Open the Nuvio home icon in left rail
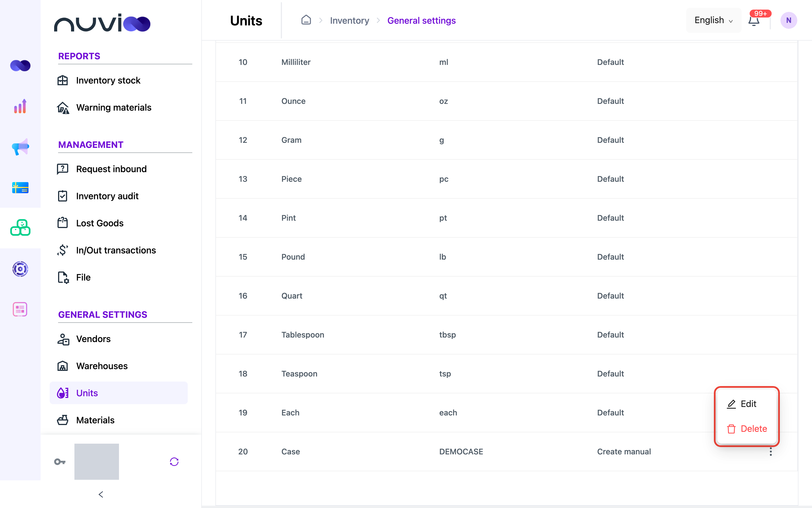This screenshot has width=812, height=508. [x=20, y=65]
